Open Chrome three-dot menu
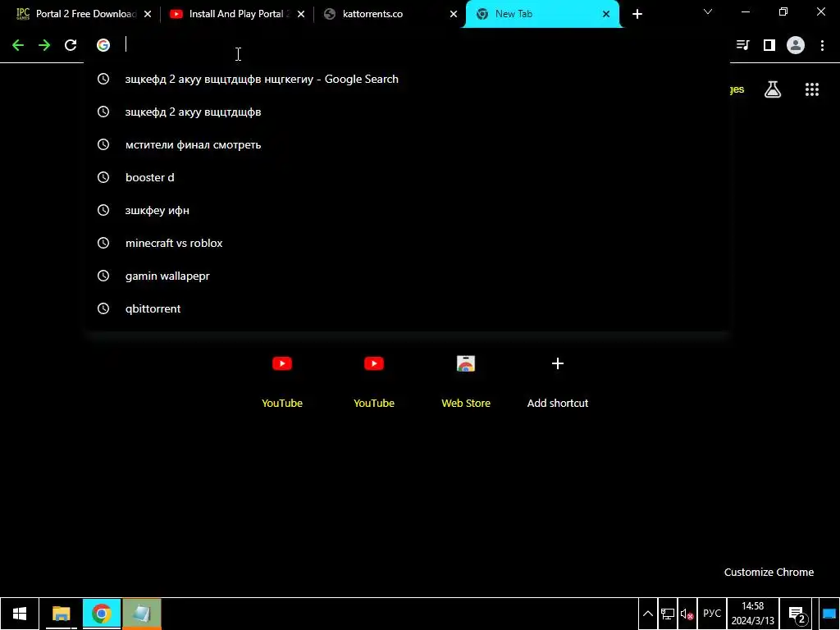 coord(822,46)
